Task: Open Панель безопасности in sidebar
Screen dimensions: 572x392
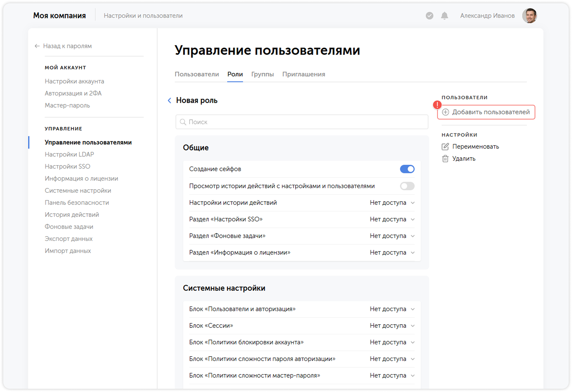Action: pos(77,203)
